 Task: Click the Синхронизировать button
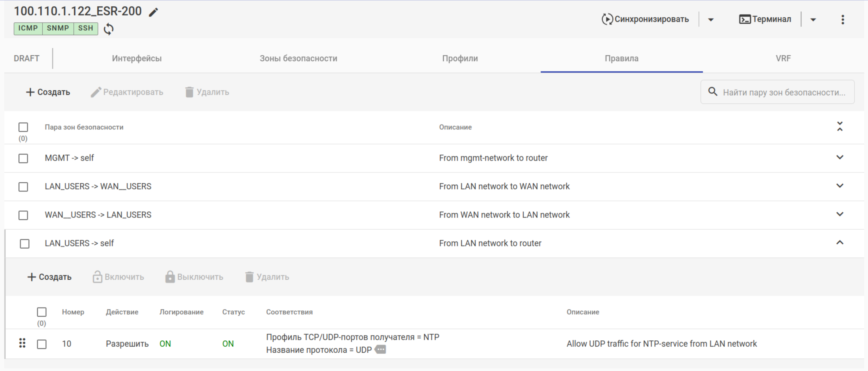click(x=645, y=19)
